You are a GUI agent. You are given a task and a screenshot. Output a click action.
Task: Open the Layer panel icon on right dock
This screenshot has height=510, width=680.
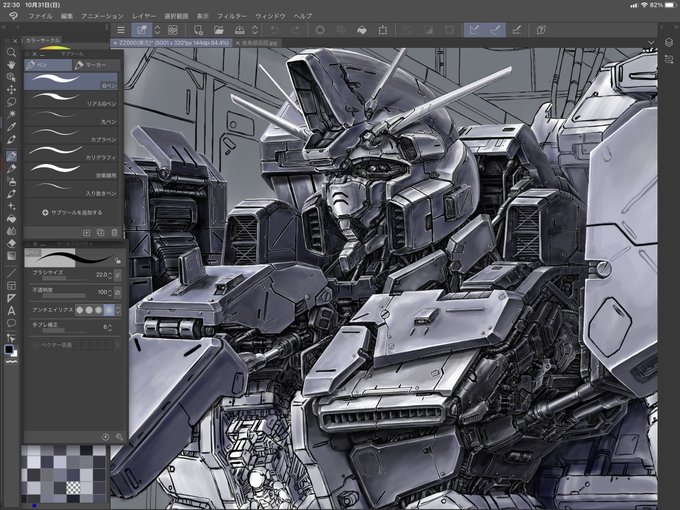tap(668, 42)
